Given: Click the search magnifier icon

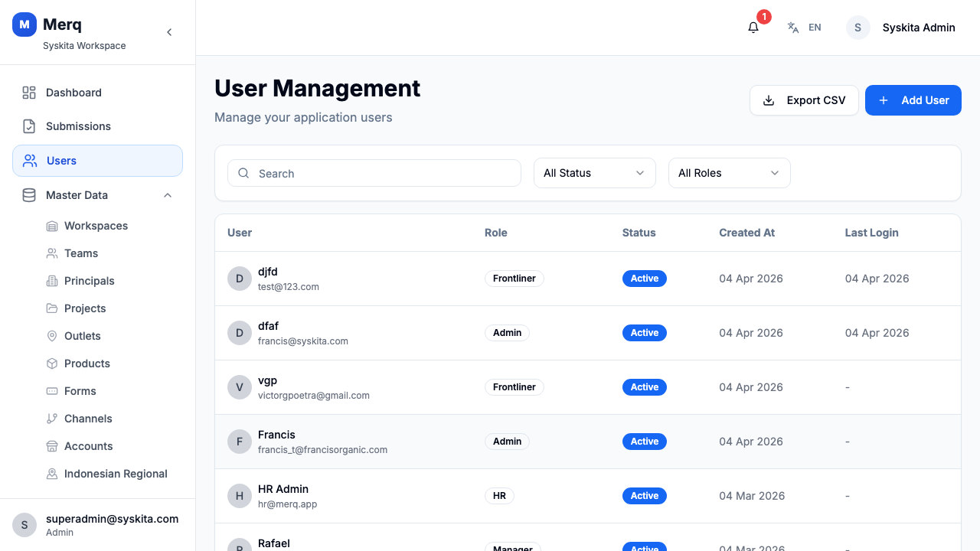Looking at the screenshot, I should click(243, 173).
